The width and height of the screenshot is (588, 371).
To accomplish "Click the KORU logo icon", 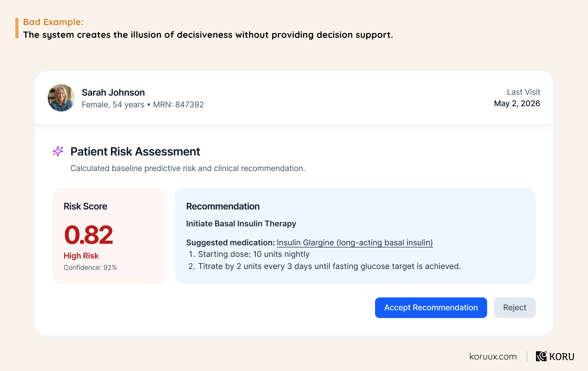I will click(541, 356).
